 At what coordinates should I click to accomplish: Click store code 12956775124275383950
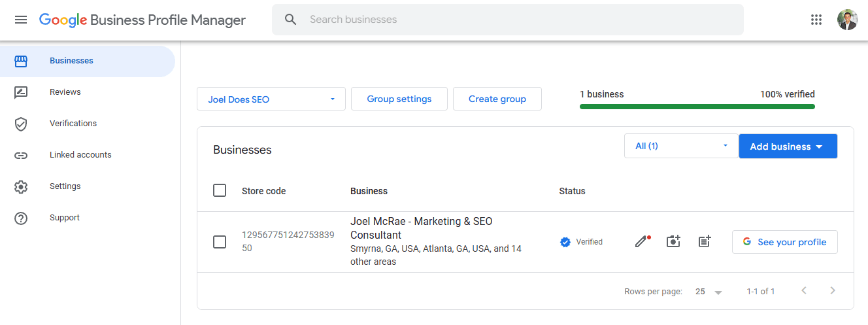(288, 242)
